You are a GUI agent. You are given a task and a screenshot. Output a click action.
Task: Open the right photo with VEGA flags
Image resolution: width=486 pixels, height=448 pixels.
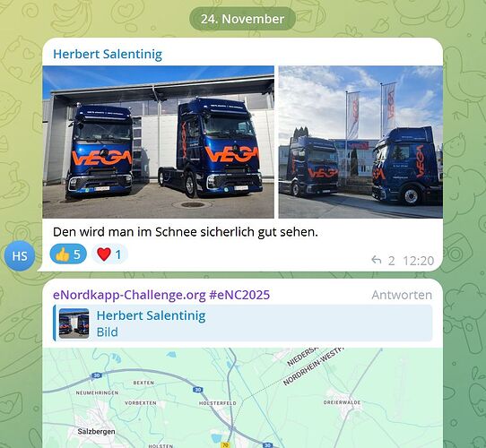(x=360, y=142)
